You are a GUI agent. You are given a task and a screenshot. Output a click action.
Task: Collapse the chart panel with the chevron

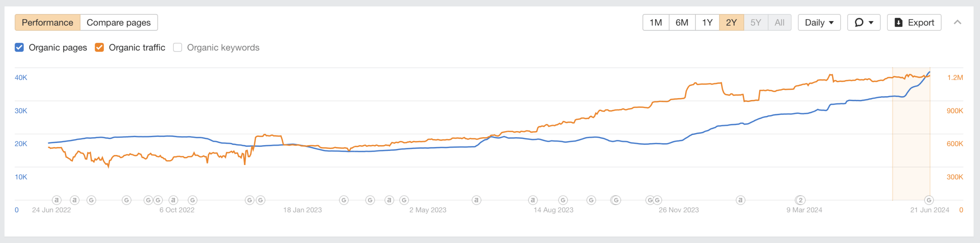coord(957,22)
